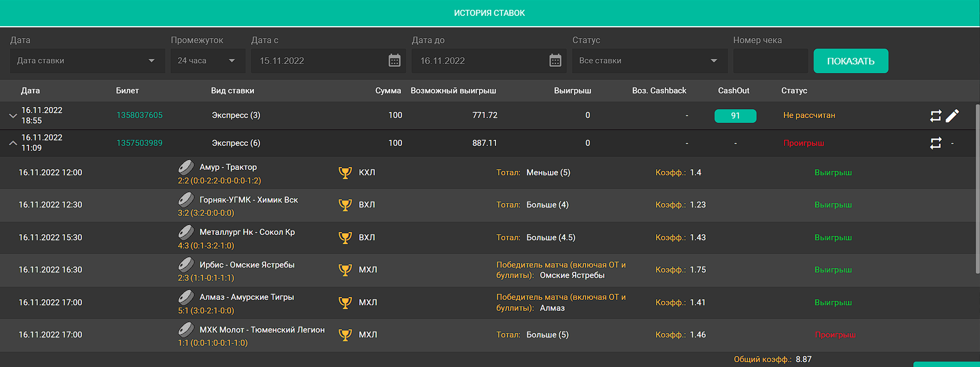Click the CashOut 91 button
980x367 pixels.
(735, 116)
